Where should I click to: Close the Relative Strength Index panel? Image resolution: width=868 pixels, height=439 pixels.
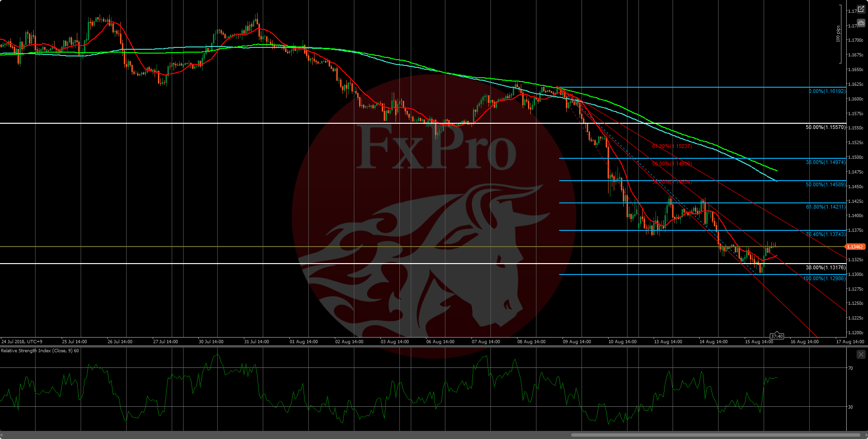861,354
